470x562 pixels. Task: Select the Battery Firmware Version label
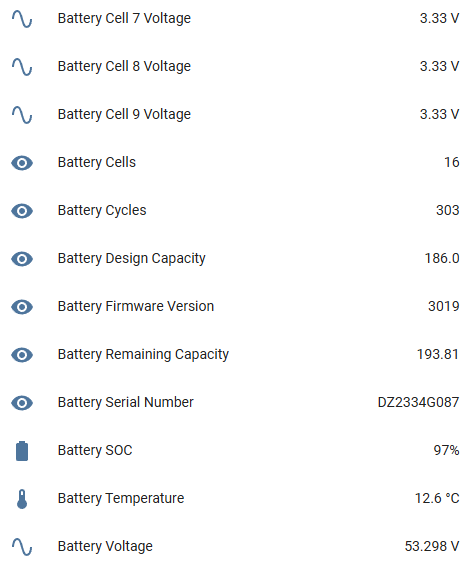136,306
